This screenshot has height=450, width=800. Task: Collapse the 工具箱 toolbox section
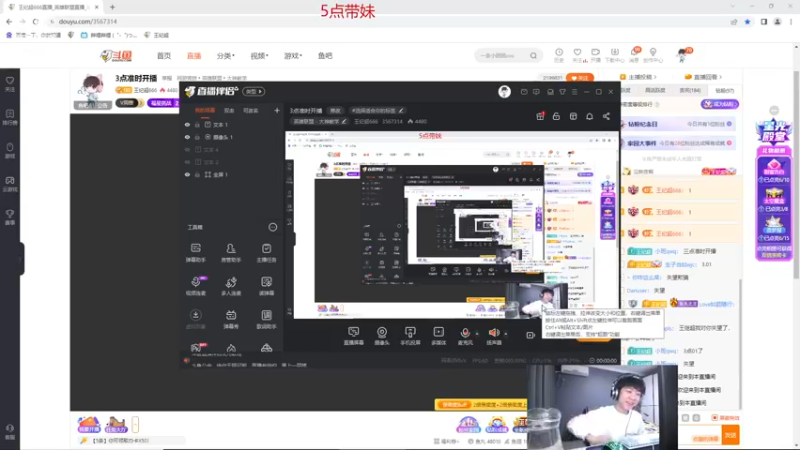coord(273,227)
